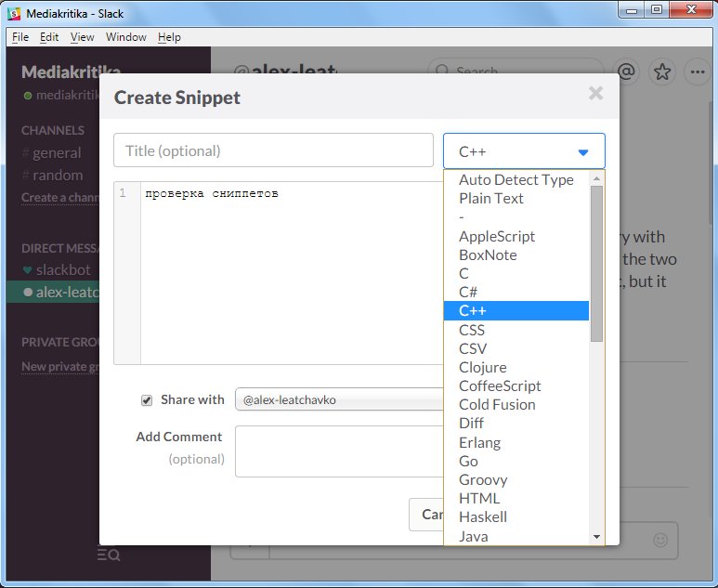The image size is (718, 588).
Task: Minimize the Slack window
Action: coord(632,10)
